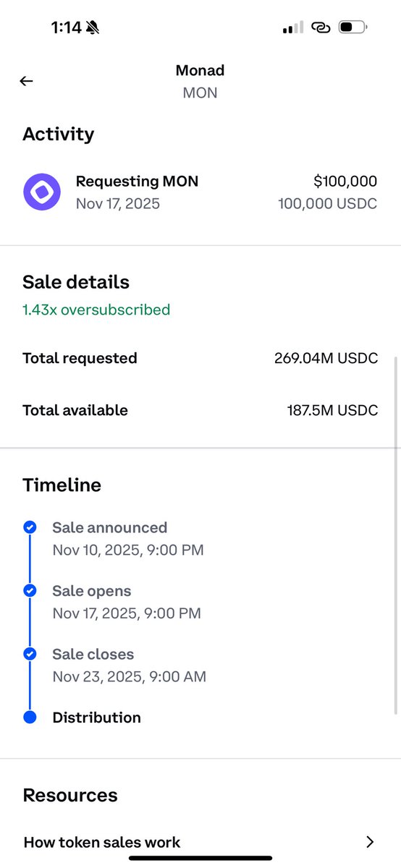
Task: Open the Requesting MON activity entry
Action: tap(200, 192)
